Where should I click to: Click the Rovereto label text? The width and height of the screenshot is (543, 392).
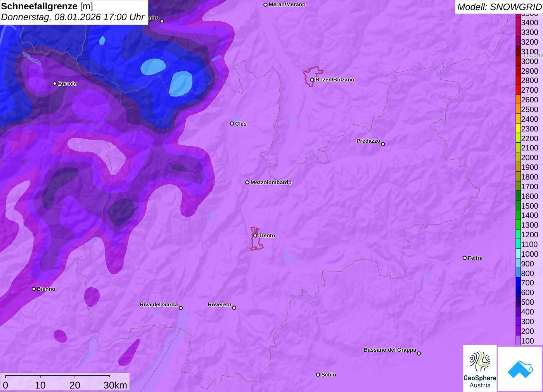point(220,304)
